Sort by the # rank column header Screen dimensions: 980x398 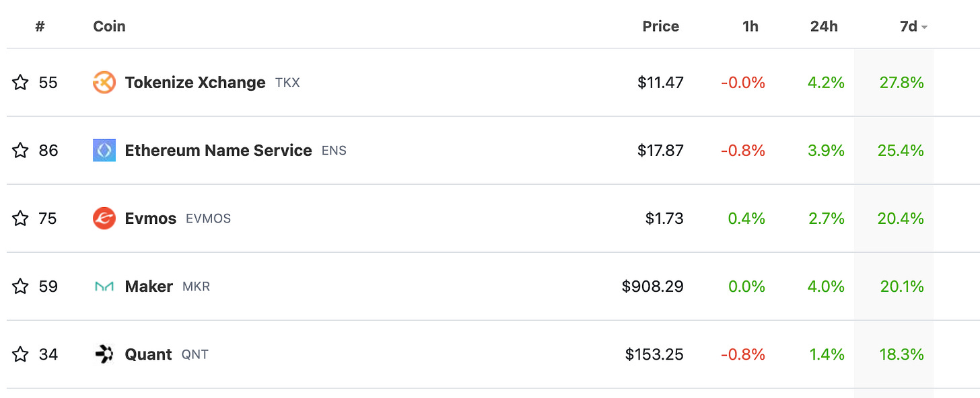click(40, 26)
